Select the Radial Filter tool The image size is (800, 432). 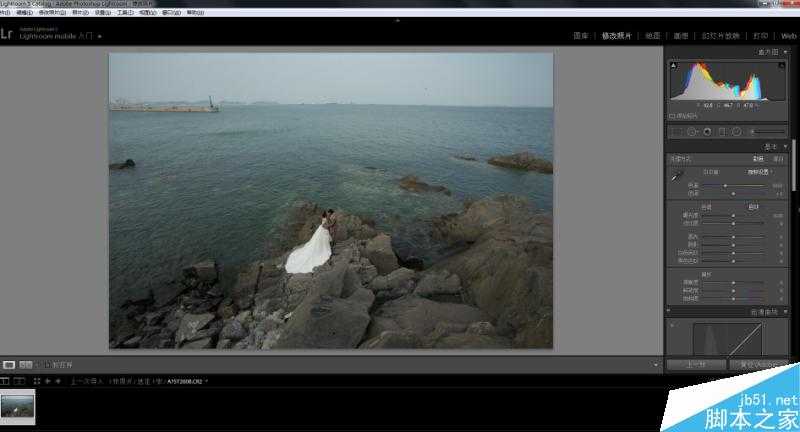tap(737, 131)
